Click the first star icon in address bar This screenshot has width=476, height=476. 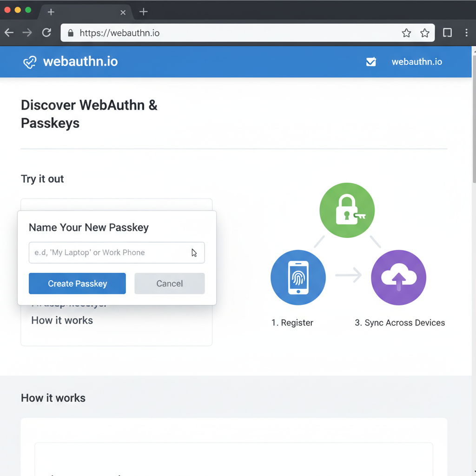coord(406,33)
